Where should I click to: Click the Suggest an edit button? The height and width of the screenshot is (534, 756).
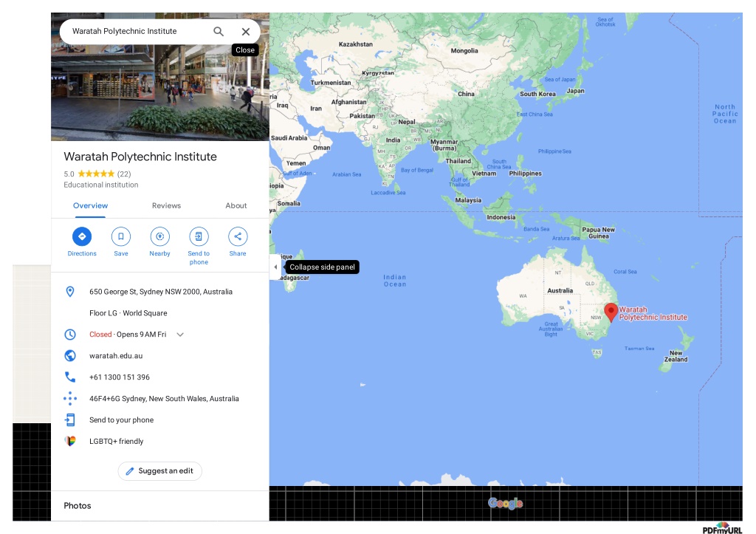pos(159,470)
